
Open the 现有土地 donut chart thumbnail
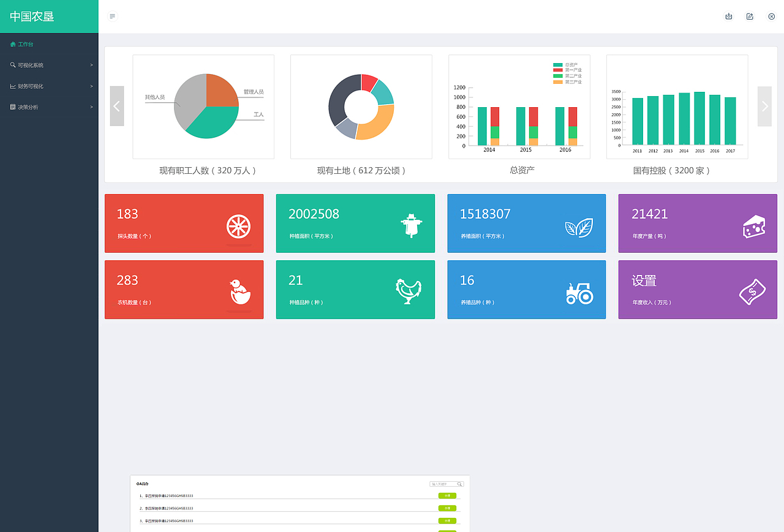point(361,107)
